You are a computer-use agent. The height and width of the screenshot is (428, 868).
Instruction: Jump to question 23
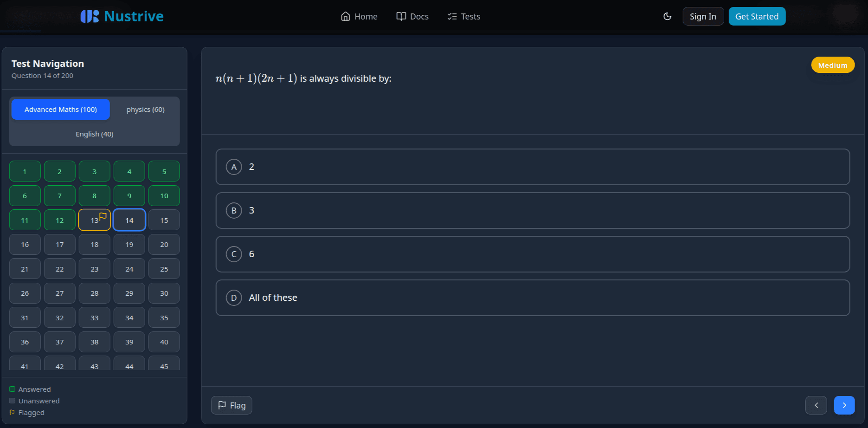[x=94, y=269]
